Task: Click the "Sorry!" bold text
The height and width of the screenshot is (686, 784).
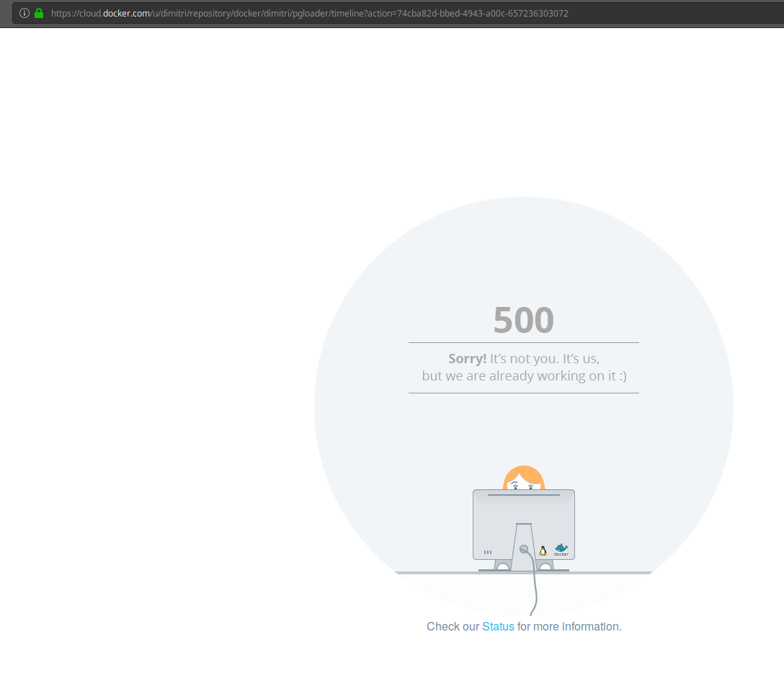Action: pos(467,359)
